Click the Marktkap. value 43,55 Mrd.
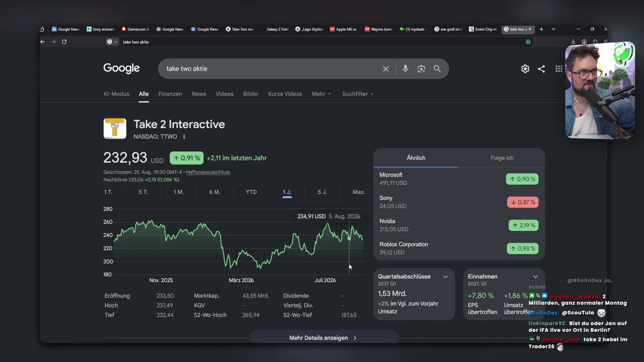 coord(256,296)
